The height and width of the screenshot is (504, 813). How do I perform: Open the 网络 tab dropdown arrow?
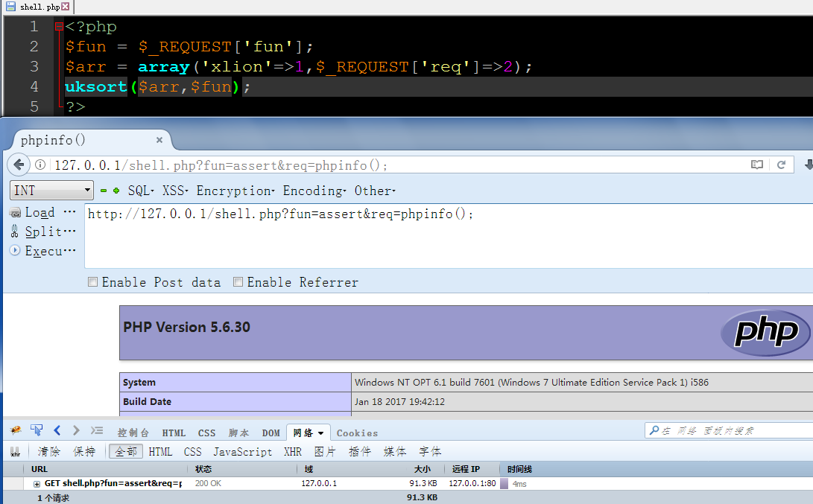click(x=321, y=433)
